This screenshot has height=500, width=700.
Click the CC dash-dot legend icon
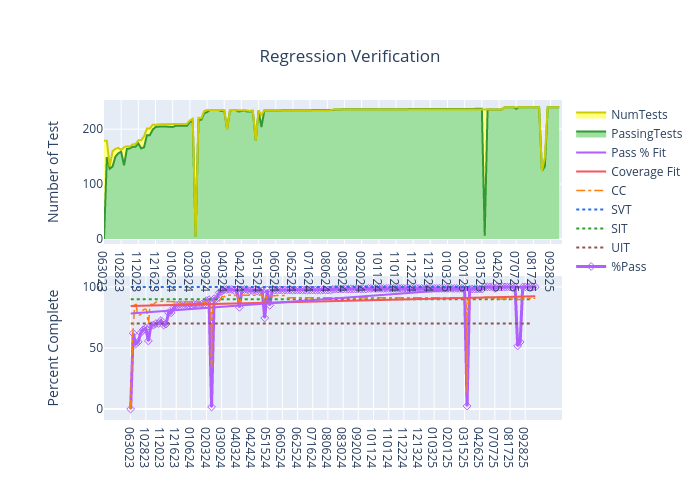(x=591, y=191)
